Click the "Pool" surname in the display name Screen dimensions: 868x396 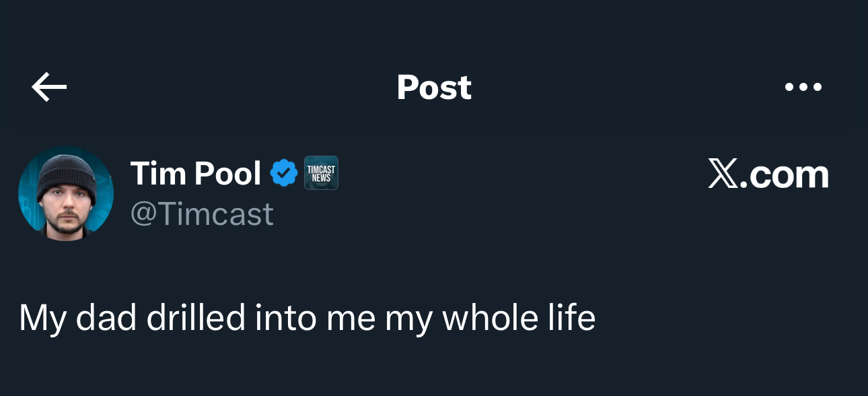click(227, 174)
